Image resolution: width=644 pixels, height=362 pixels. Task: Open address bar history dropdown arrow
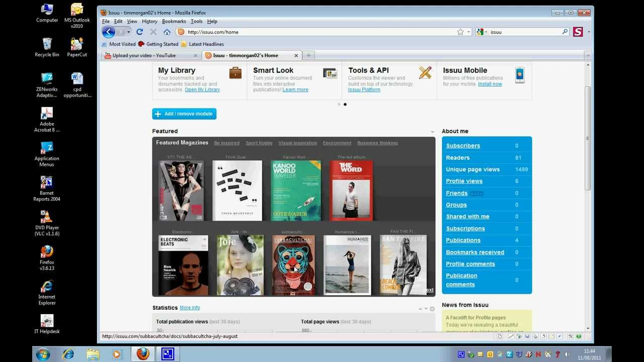tap(469, 32)
